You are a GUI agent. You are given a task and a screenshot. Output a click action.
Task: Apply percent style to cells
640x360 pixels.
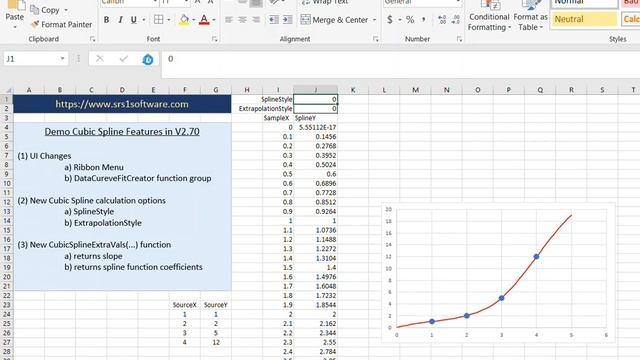click(410, 20)
